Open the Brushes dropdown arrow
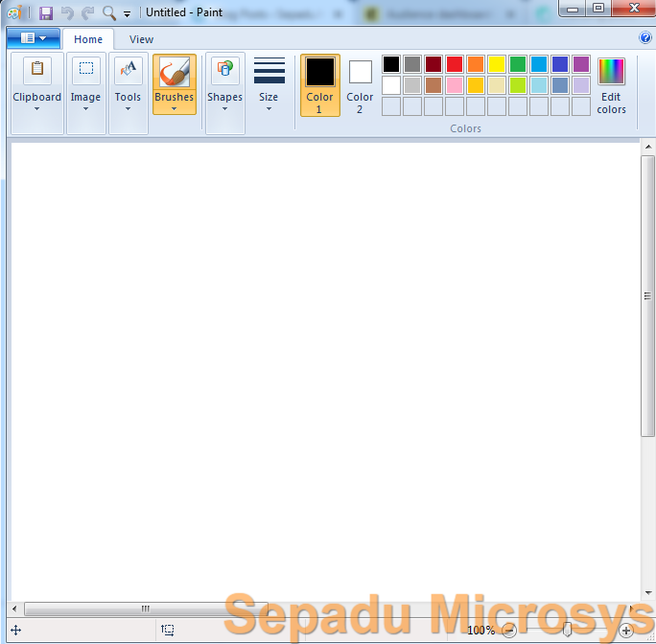The width and height of the screenshot is (656, 644). point(174,109)
